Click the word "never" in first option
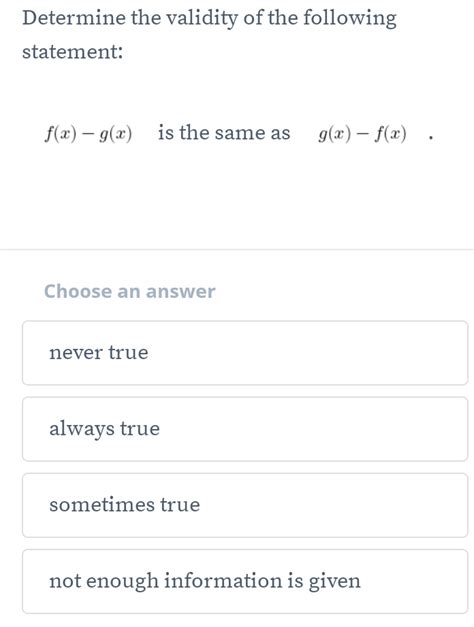The image size is (474, 627). (76, 353)
